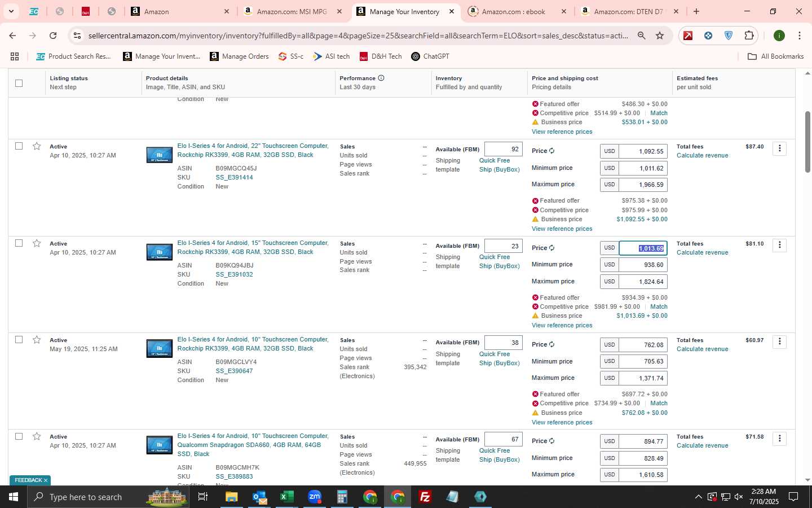Image resolution: width=812 pixels, height=508 pixels.
Task: Click the maximum price field showing 1,966.59
Action: (x=643, y=185)
